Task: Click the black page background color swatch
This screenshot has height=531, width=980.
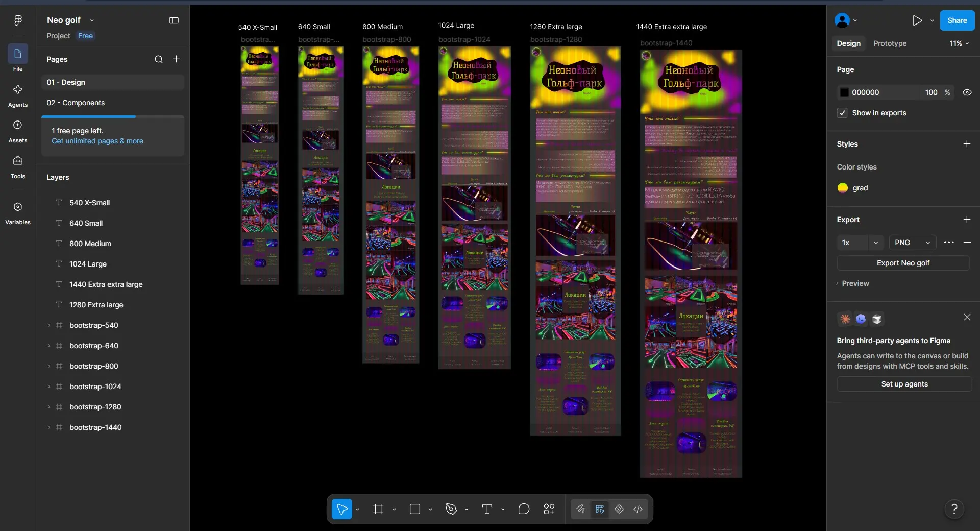Action: (844, 92)
